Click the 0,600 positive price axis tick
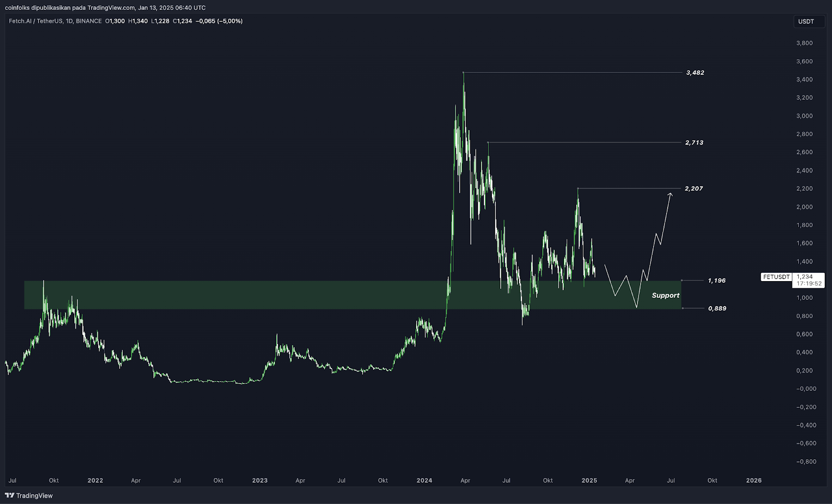This screenshot has width=832, height=504. click(x=804, y=334)
